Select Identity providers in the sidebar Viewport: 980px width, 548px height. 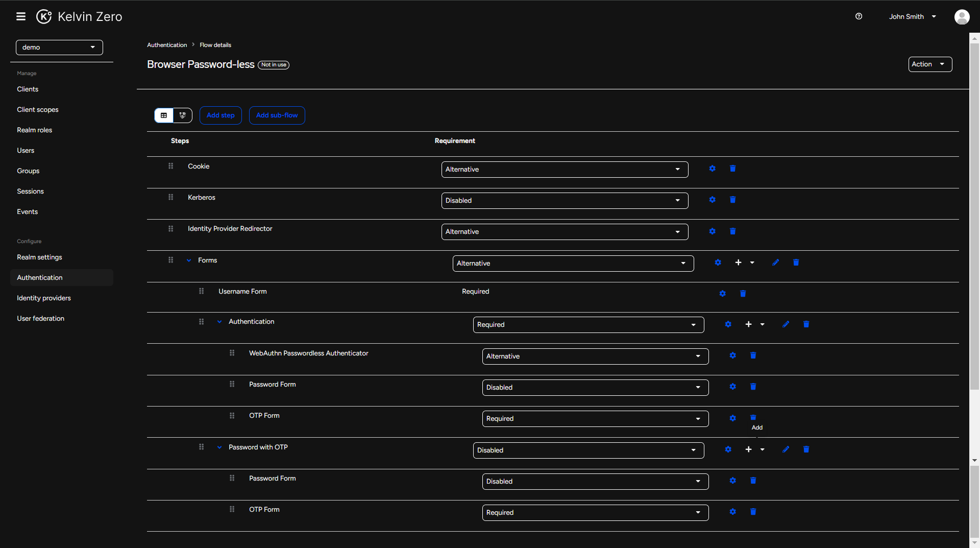(x=44, y=298)
